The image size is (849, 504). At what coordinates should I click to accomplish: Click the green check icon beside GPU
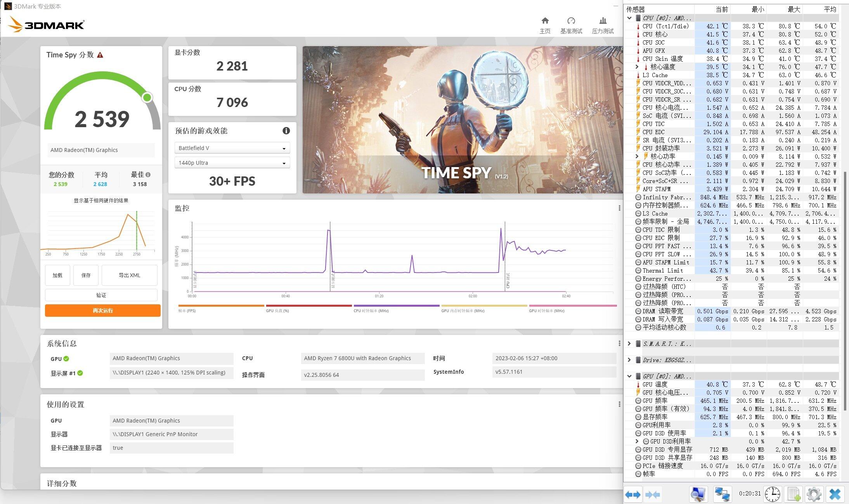pos(66,359)
